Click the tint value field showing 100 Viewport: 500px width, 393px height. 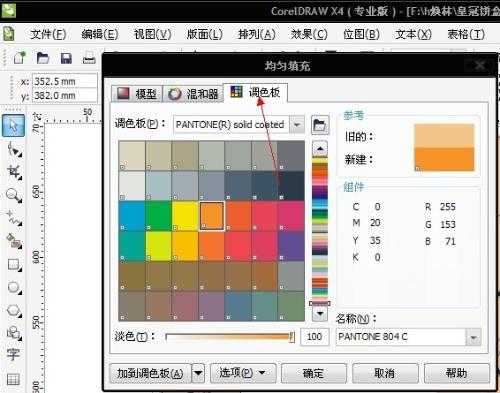click(x=314, y=337)
